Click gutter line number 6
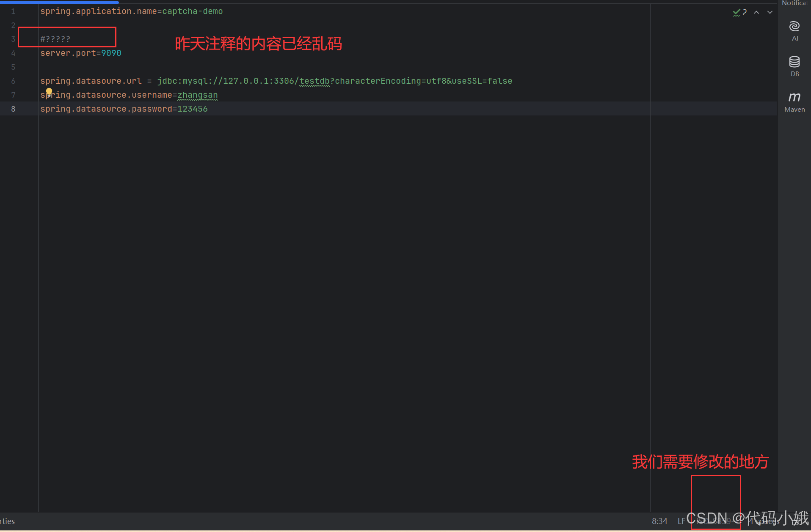Screen dimensions: 811x532 [x=13, y=81]
